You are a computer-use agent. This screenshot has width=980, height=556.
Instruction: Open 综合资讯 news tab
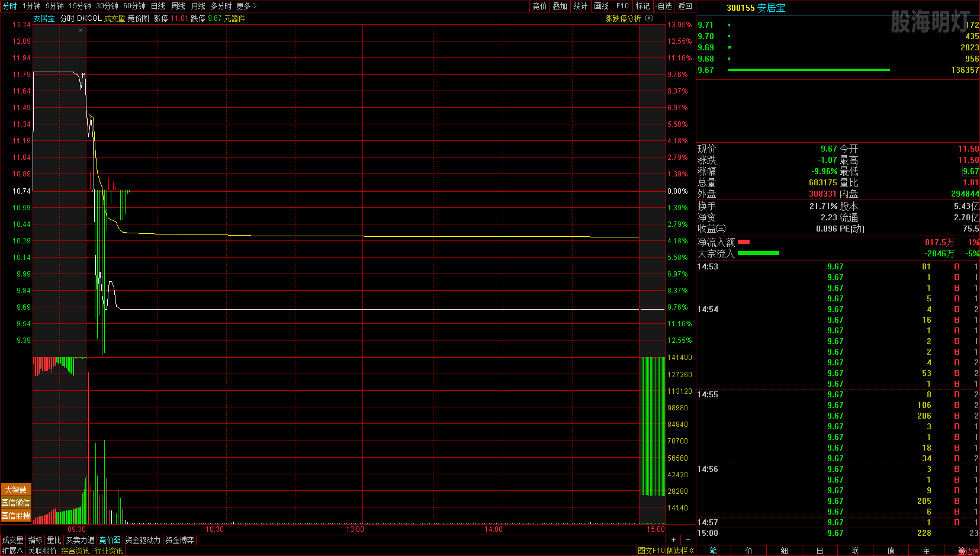[x=75, y=551]
